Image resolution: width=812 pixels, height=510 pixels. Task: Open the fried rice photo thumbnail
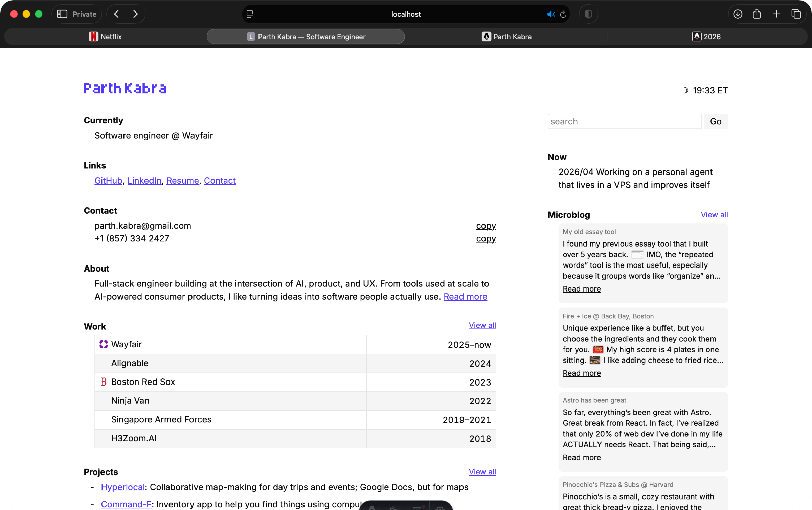[595, 360]
